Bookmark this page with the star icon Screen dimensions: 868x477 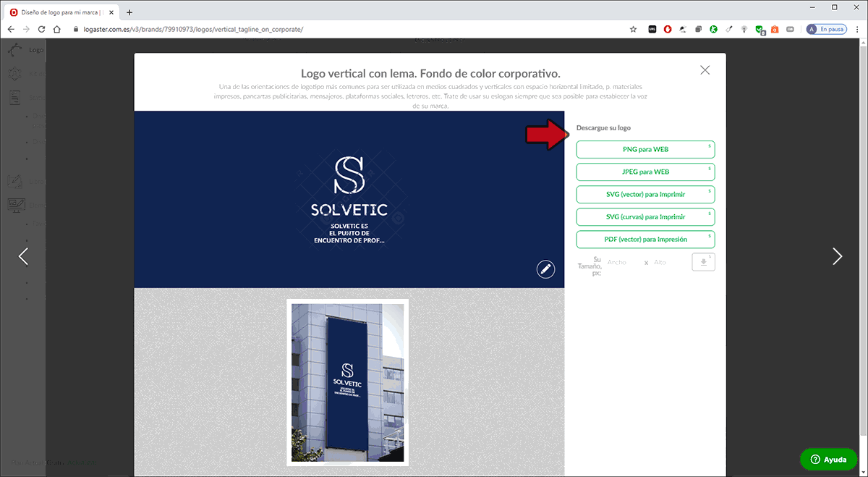[633, 29]
